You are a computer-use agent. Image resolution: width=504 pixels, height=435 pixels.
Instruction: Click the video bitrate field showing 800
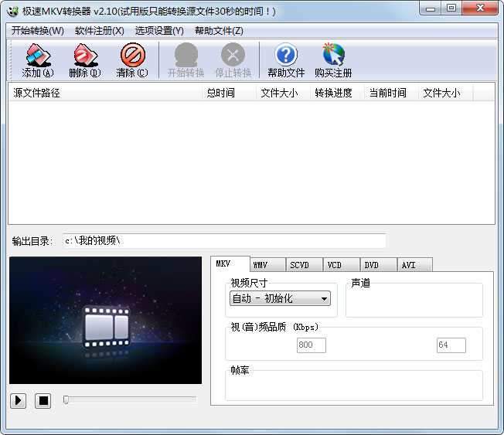pyautogui.click(x=312, y=345)
